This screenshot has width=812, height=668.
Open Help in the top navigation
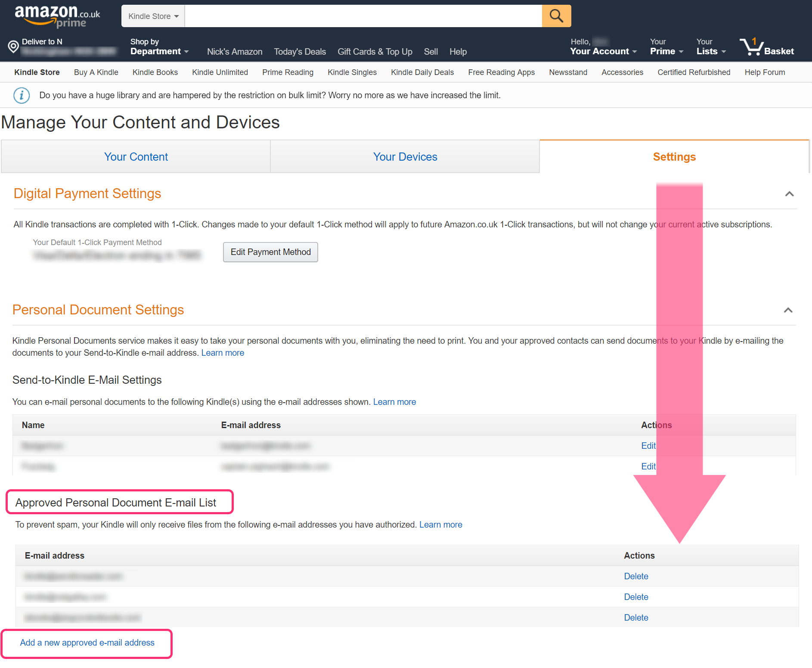(x=458, y=52)
